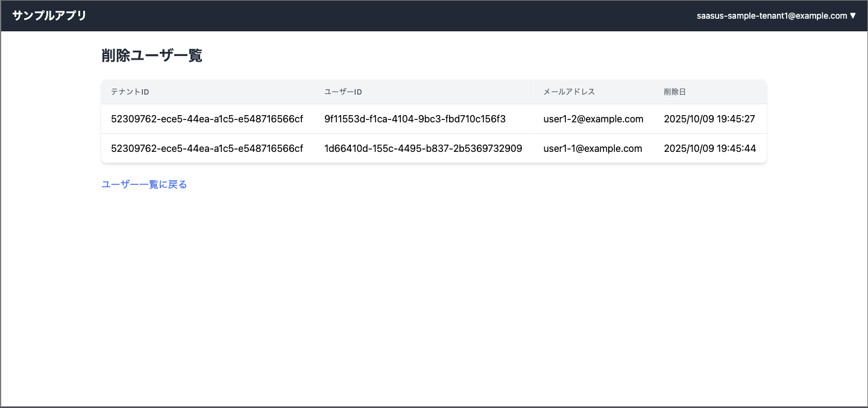Click deletion timestamp 2025/10/09 19:45:27
Viewport: 868px width, 408px height.
coord(709,119)
